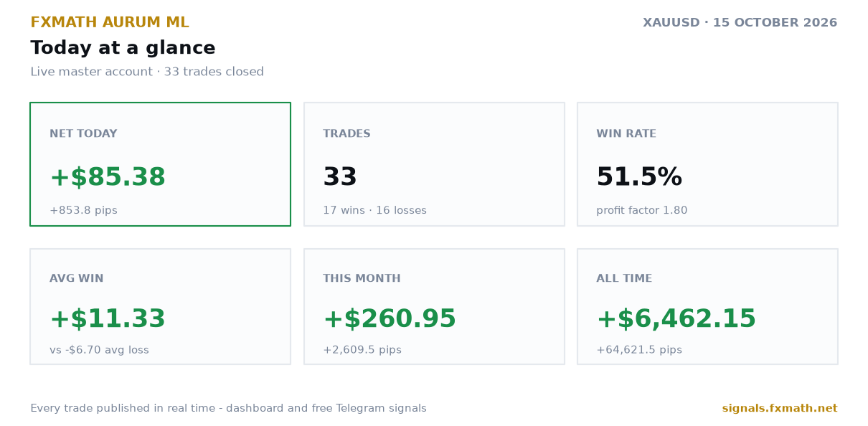Select the Win Rate card
Viewport: 868px width, 426px height.
coord(707,164)
